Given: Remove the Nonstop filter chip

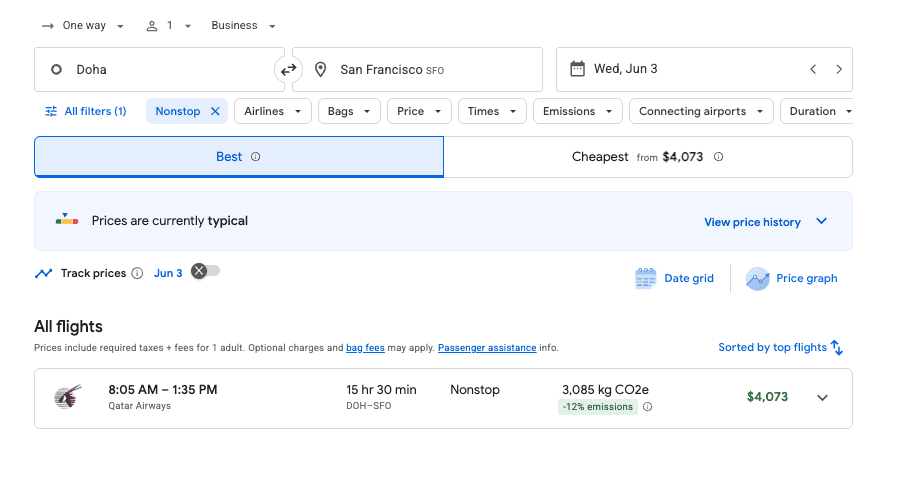Looking at the screenshot, I should (215, 111).
